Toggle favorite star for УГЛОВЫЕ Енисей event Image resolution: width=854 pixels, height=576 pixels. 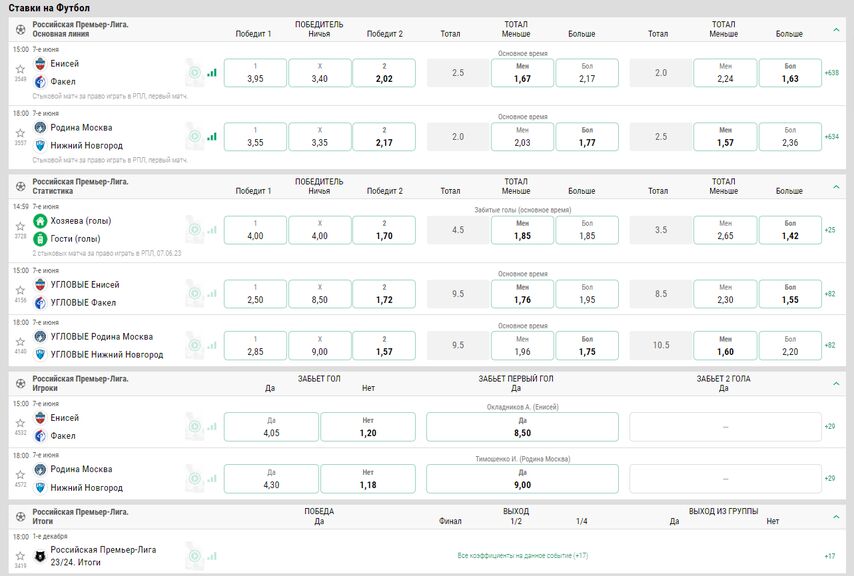[x=20, y=290]
